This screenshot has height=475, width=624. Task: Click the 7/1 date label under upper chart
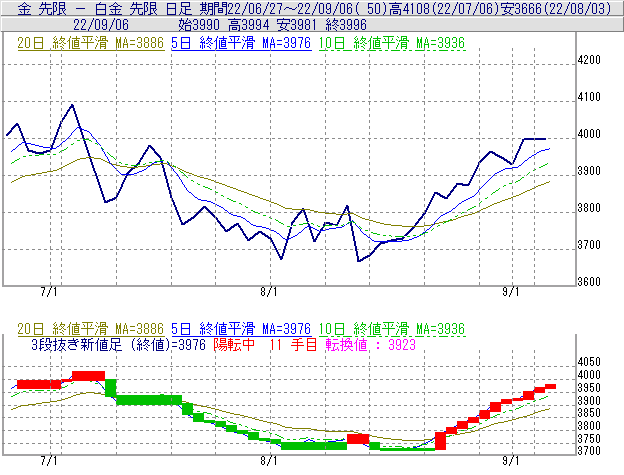click(49, 292)
